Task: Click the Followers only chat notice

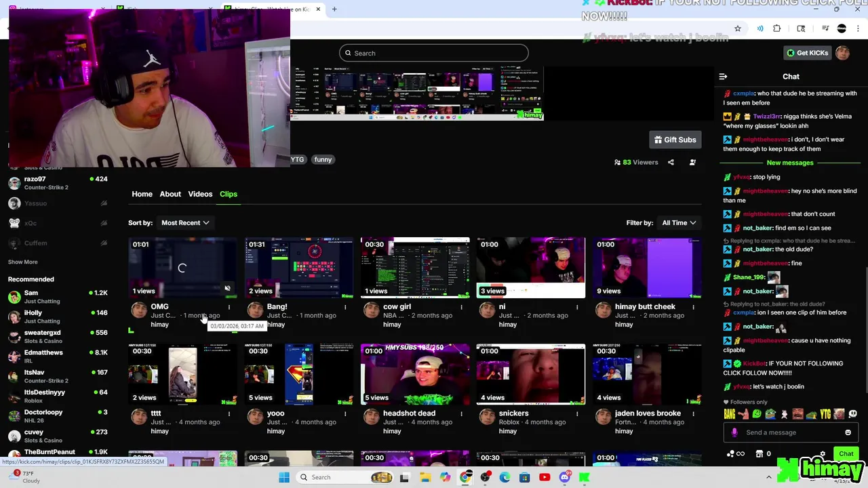Action: tap(746, 402)
